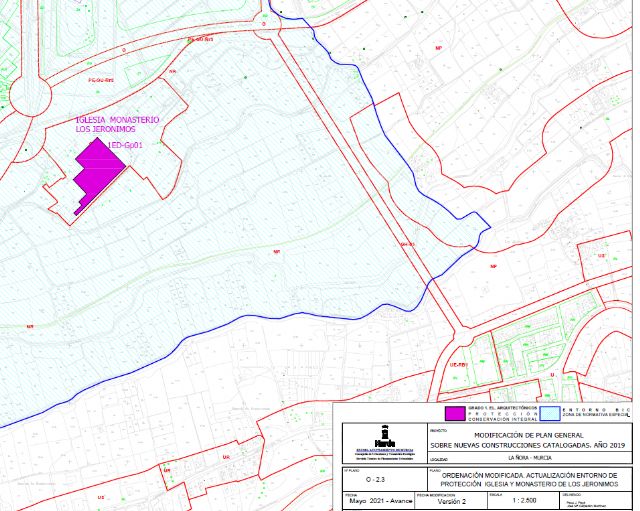Click the magenta legend swatch for Grado 1
Viewport: 640px width, 511px height.
[x=455, y=412]
